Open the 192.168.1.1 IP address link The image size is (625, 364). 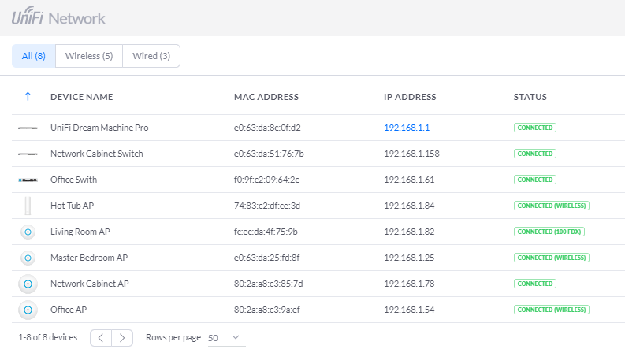coord(406,128)
